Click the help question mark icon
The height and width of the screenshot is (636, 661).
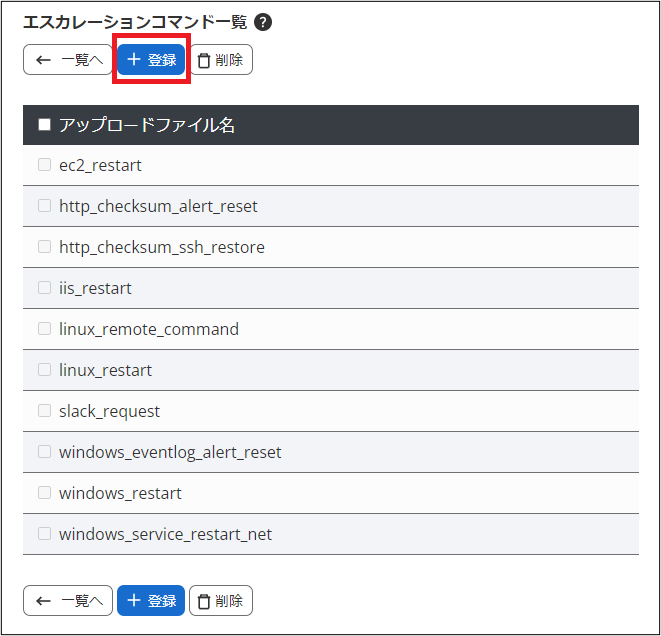point(263,22)
